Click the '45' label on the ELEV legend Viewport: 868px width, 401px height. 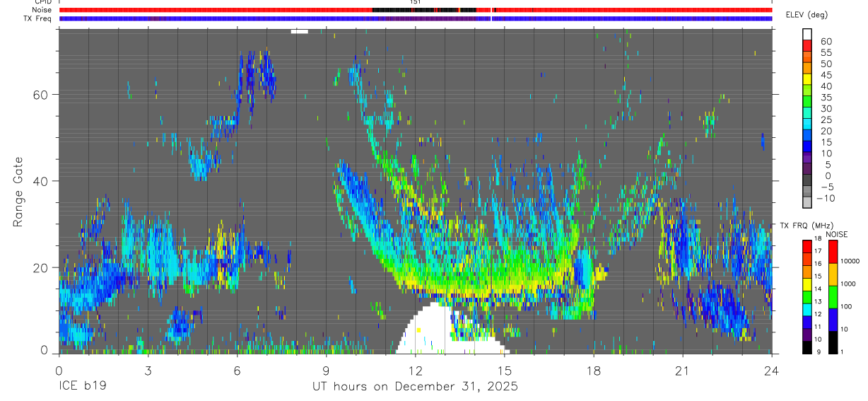tap(825, 76)
